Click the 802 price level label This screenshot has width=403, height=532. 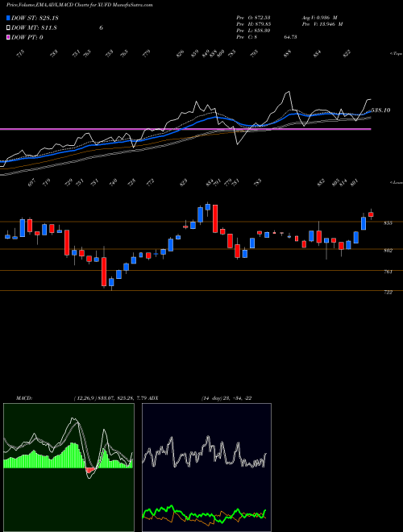pos(388,251)
